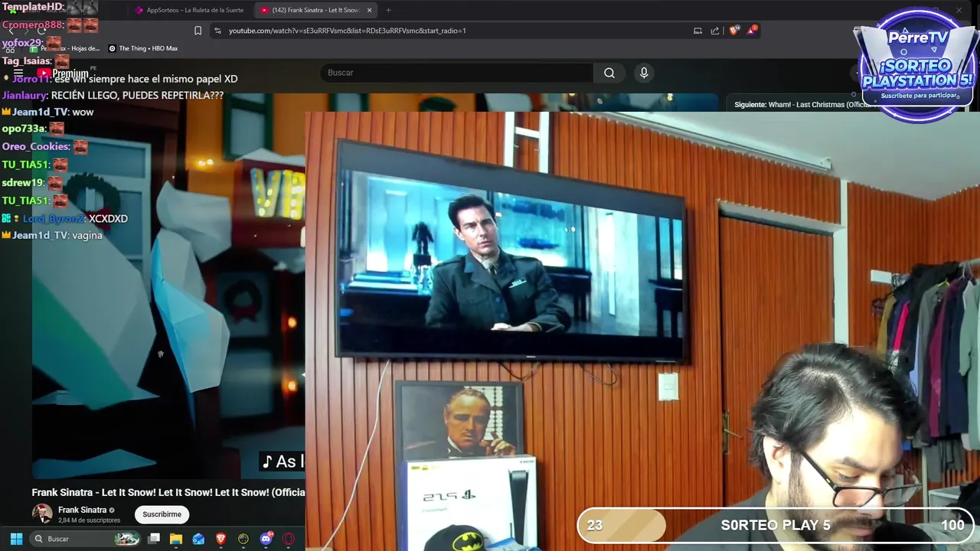
Task: Open File Explorer from the taskbar
Action: (x=176, y=539)
